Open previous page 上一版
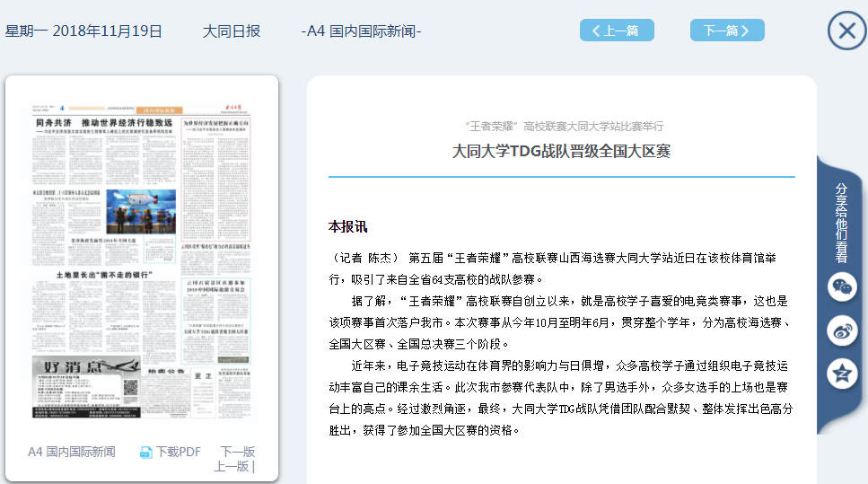Image resolution: width=868 pixels, height=484 pixels. pos(232,466)
